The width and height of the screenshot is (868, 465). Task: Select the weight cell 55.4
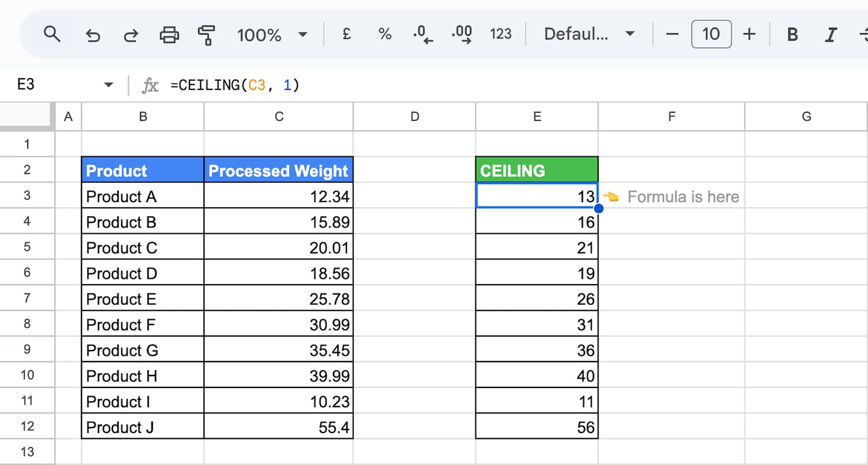pos(279,426)
